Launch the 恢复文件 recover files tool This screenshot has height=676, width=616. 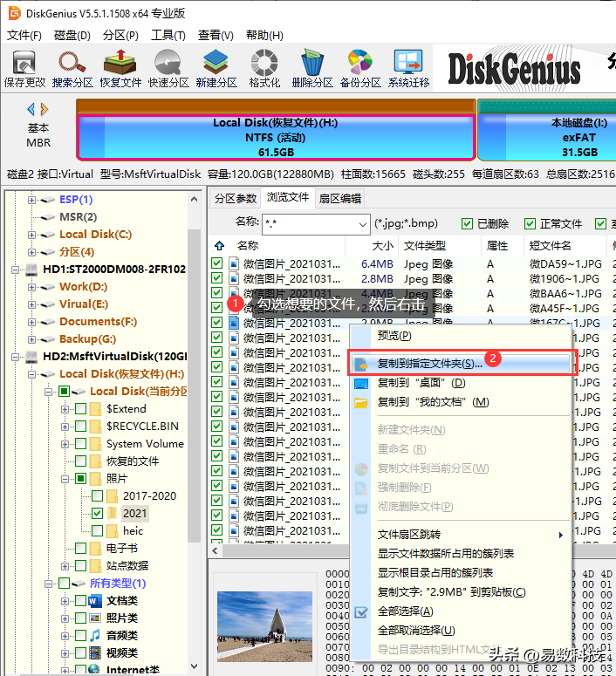pyautogui.click(x=120, y=63)
